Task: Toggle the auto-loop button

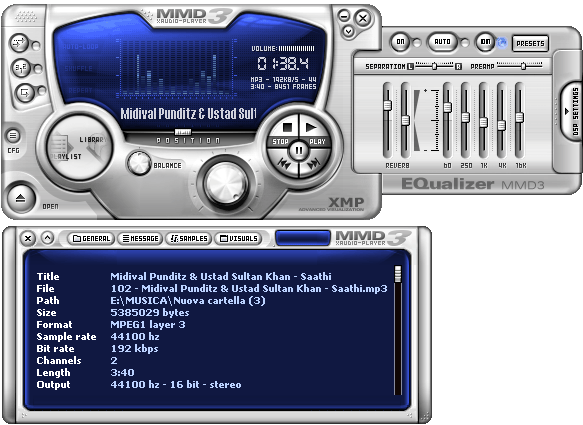Action: [x=19, y=43]
